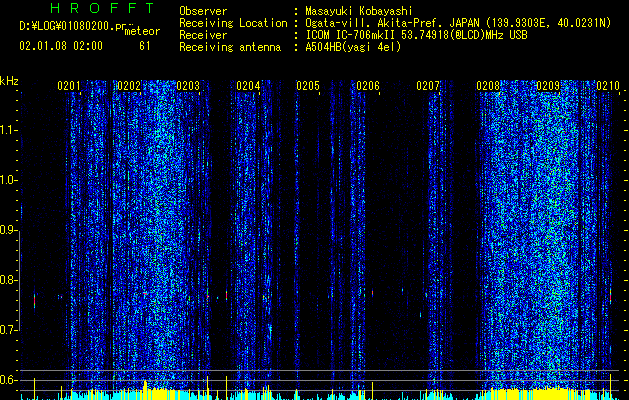This screenshot has width=629, height=400.
Task: Click the 0206 time marker
Action: click(368, 85)
